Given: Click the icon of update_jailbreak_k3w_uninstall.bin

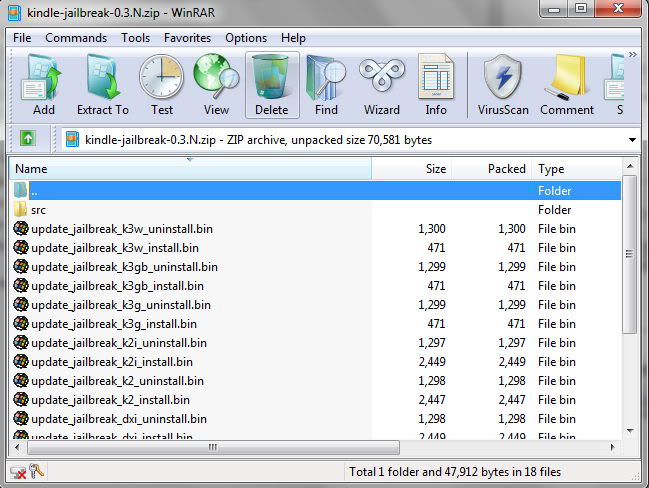Looking at the screenshot, I should pyautogui.click(x=21, y=228).
